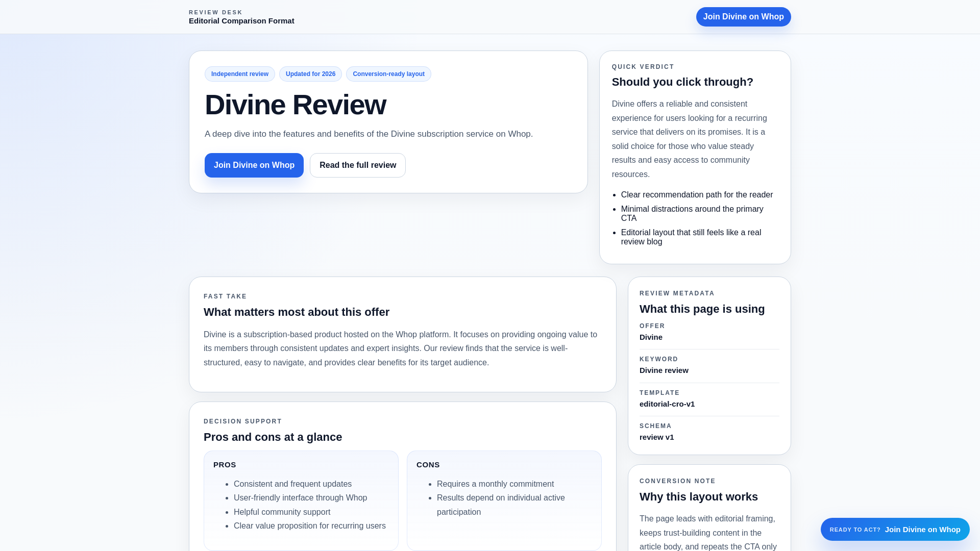The image size is (980, 551).
Task: Click Pros and cons at a glance heading
Action: pyautogui.click(x=273, y=437)
